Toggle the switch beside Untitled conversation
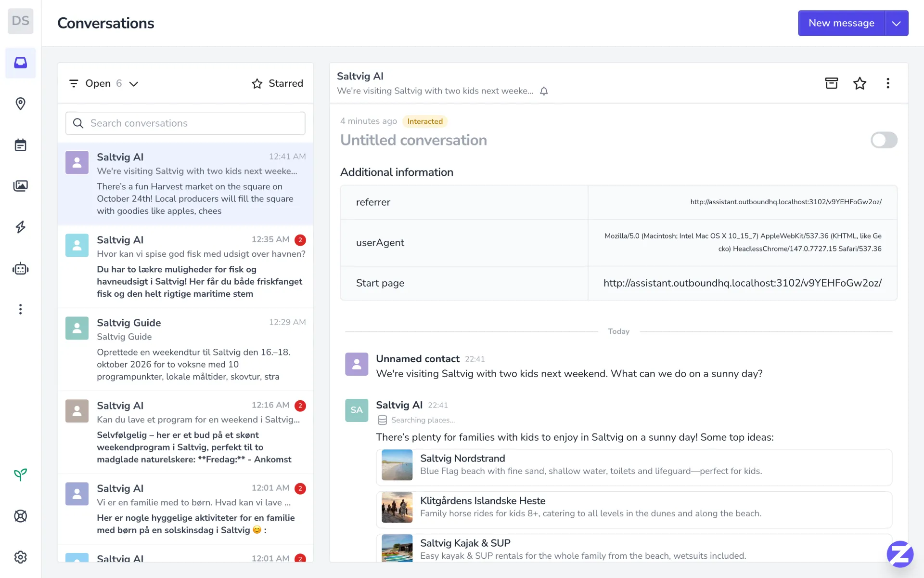 [884, 140]
